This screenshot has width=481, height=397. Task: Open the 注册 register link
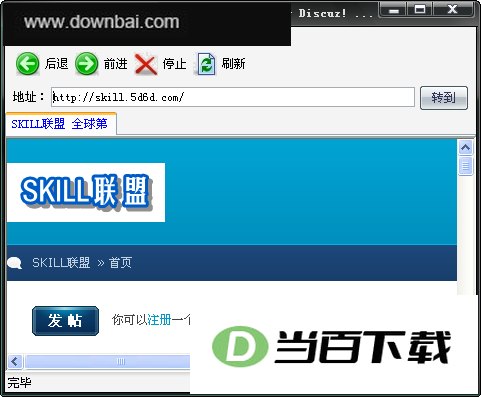159,320
